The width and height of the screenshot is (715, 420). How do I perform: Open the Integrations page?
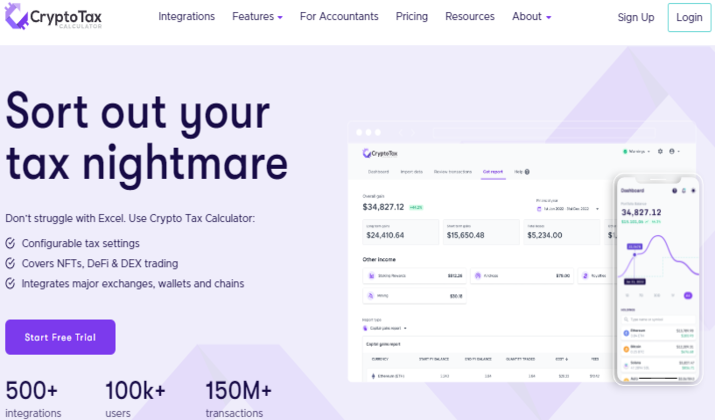(187, 16)
